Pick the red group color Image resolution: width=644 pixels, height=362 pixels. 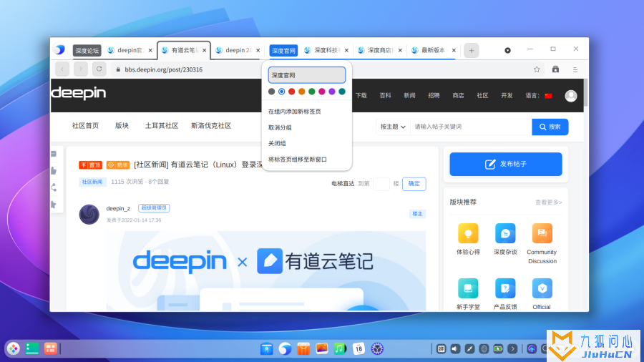click(292, 92)
